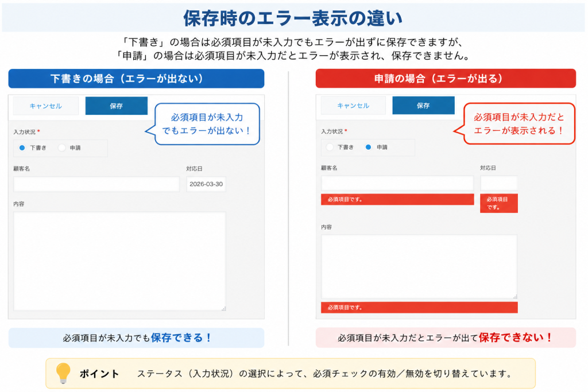This screenshot has width=588, height=392.
Task: Select the checked 申請 radio in right panel
Action: (368, 147)
